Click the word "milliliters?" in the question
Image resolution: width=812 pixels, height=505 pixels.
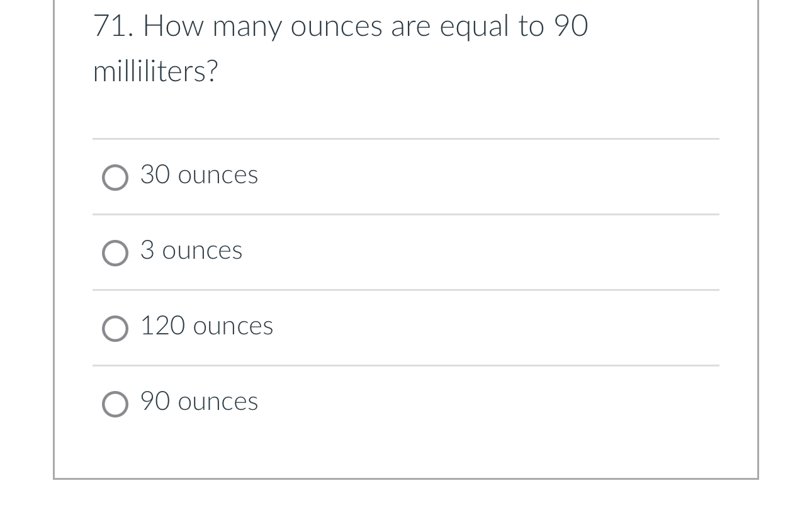click(155, 71)
